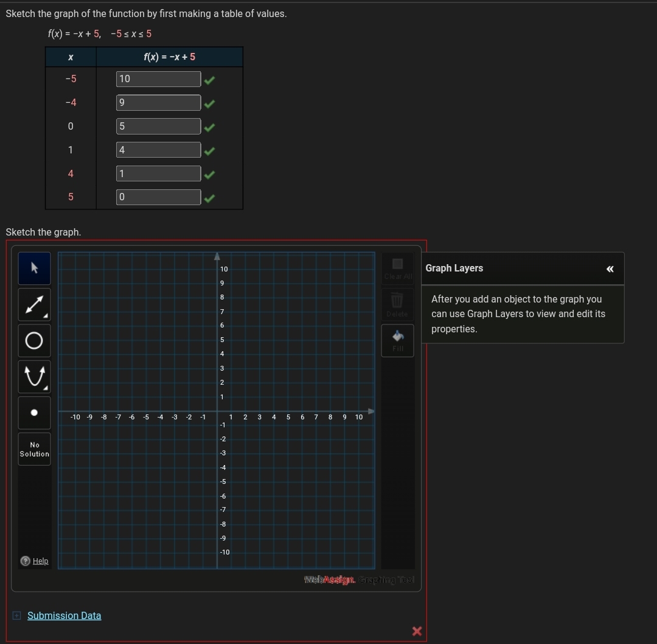The image size is (657, 644).
Task: Click the checkmark beside the value 4
Action: click(x=209, y=150)
